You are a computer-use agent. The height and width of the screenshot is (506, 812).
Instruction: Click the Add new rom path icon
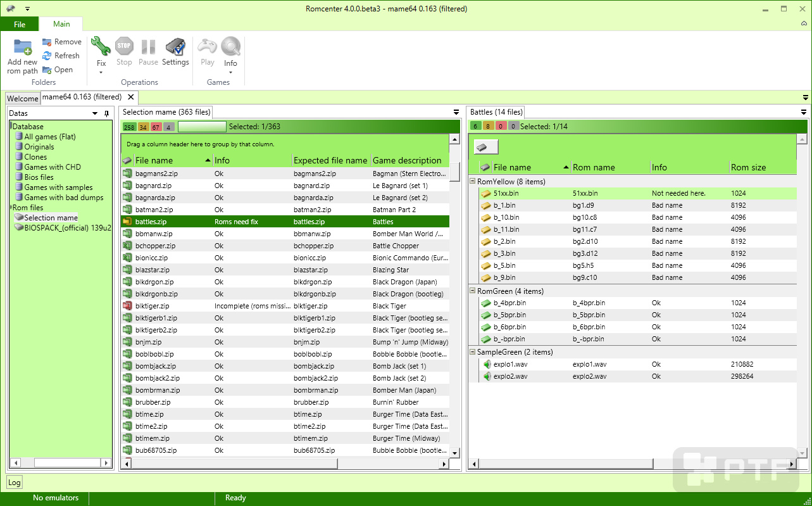pos(23,47)
